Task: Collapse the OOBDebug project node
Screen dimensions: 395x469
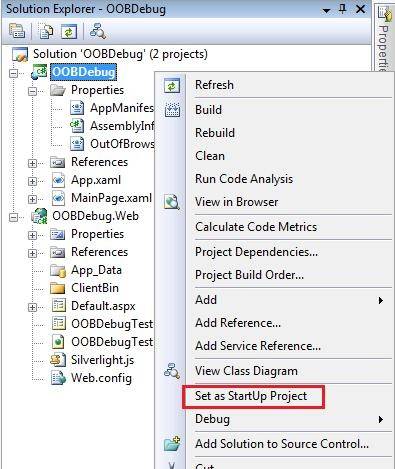Action: [14, 73]
